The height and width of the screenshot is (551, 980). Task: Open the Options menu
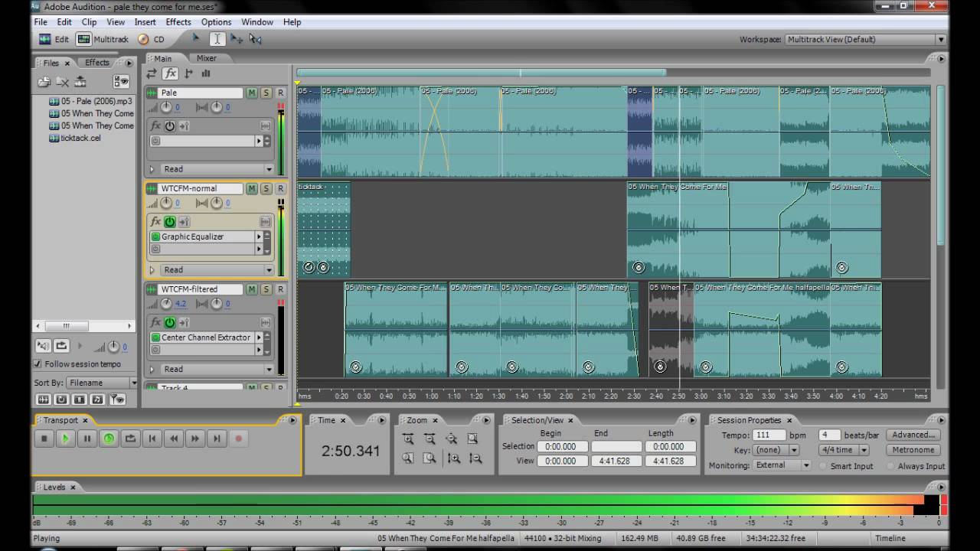pos(216,22)
